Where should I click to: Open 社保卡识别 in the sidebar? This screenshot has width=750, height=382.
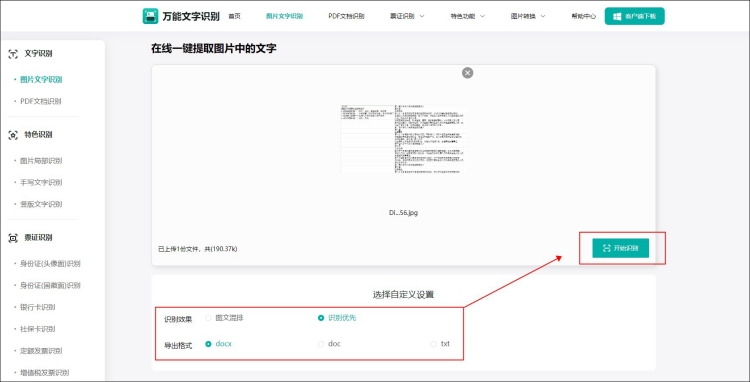(38, 329)
